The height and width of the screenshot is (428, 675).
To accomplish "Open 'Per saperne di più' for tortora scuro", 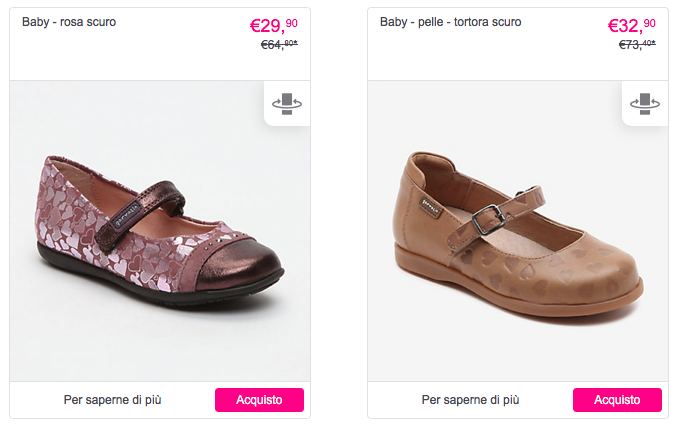I will pos(470,400).
